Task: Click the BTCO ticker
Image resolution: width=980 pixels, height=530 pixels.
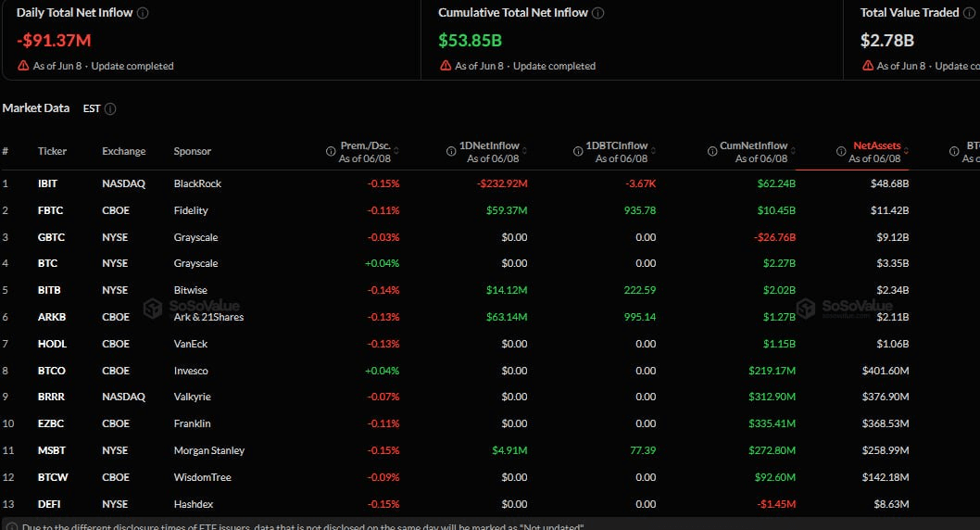Action: [51, 372]
